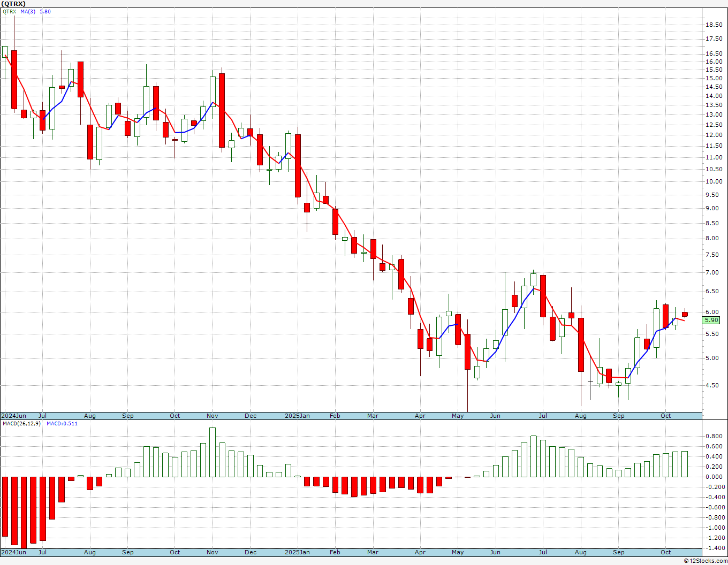Click the 10.00 price axis label

(714, 181)
